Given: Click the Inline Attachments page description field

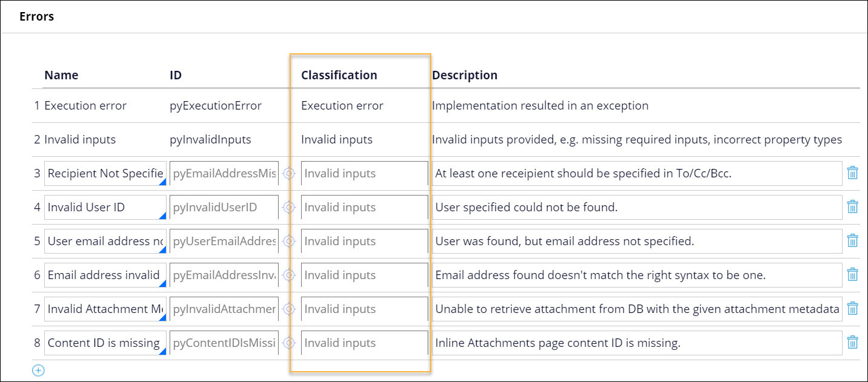Looking at the screenshot, I should tap(637, 343).
